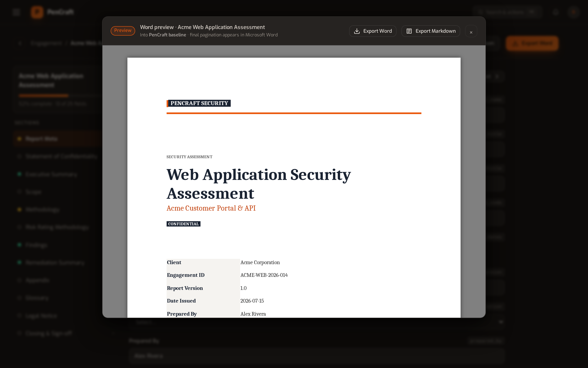Screen dimensions: 588x368
Task: Click the 'SECURITY ASSESSMENT' eyebrow text
Action: point(189,157)
